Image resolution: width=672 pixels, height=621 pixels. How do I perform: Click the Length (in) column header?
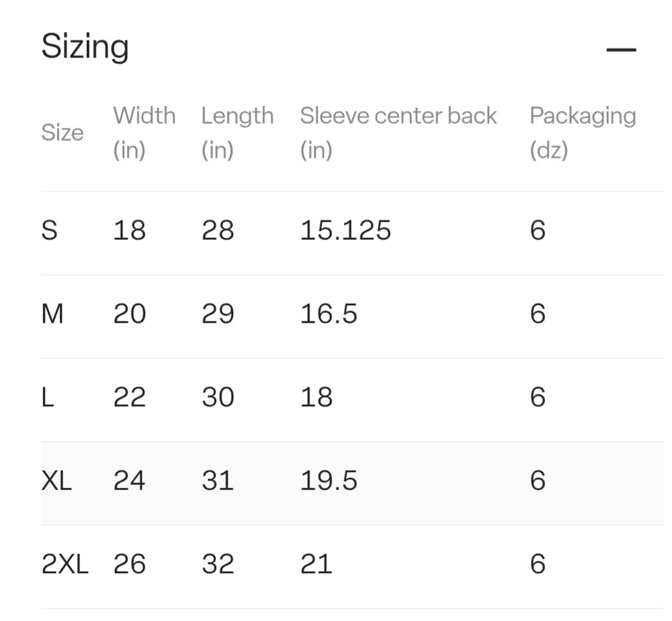(x=237, y=132)
